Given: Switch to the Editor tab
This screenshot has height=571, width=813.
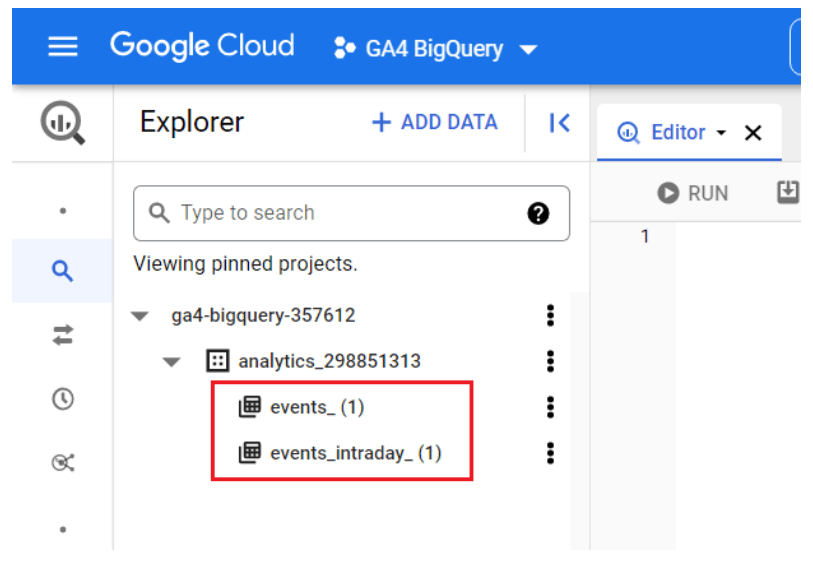Looking at the screenshot, I should tap(678, 132).
